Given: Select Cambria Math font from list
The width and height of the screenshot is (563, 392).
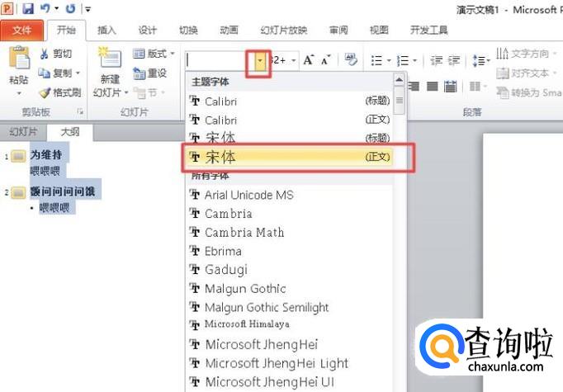Looking at the screenshot, I should pos(290,232).
